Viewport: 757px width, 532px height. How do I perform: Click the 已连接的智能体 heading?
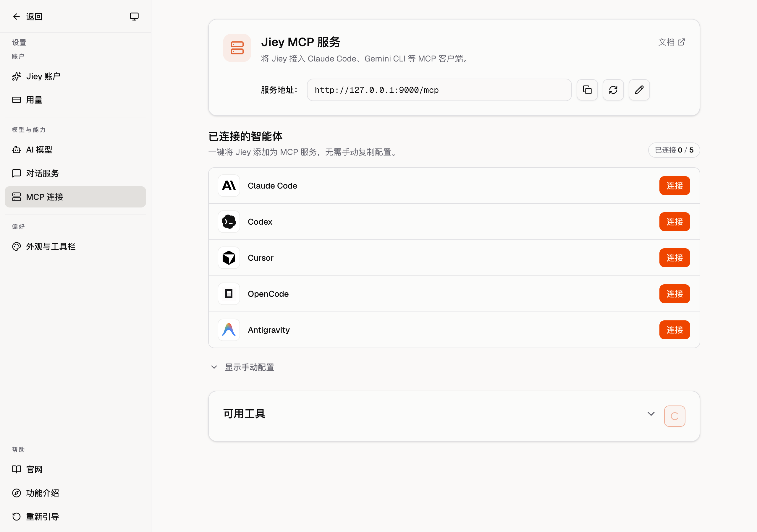(245, 137)
